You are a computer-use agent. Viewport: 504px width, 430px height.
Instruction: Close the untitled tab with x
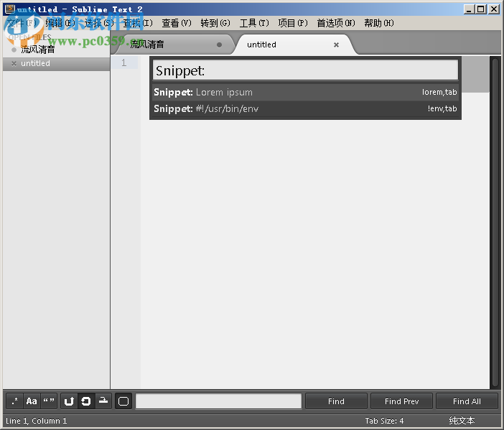pos(336,45)
